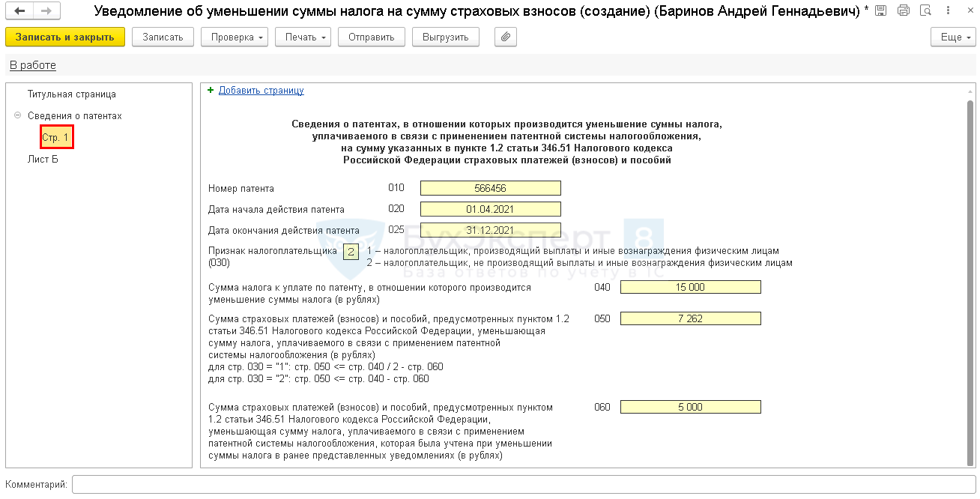Click patent start date field 01.04.2021

[x=491, y=209]
